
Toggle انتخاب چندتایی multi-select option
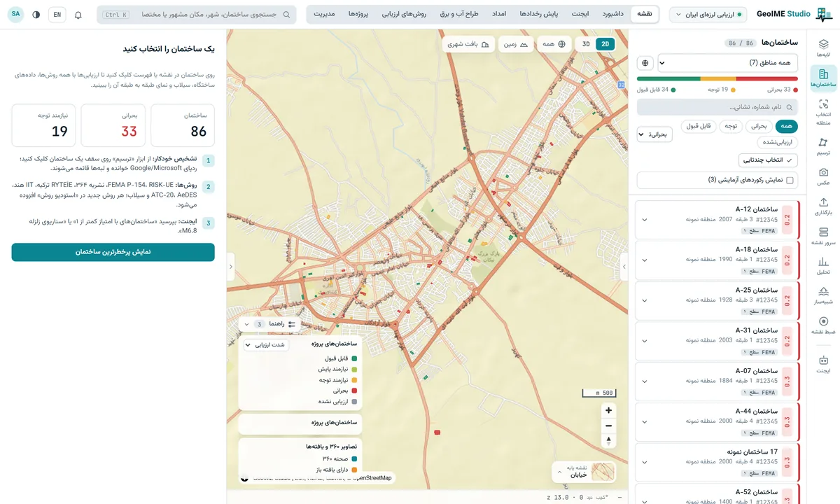coord(768,160)
